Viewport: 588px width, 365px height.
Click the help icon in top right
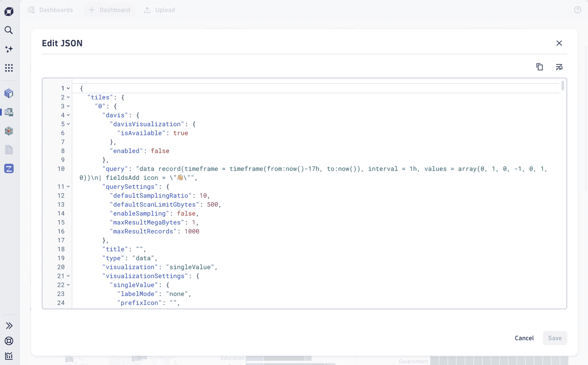(577, 10)
